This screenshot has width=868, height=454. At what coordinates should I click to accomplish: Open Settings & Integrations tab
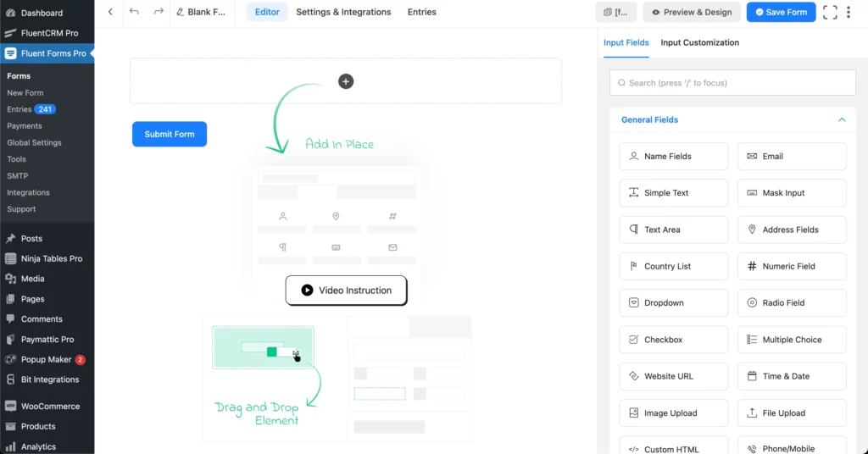[x=343, y=12]
